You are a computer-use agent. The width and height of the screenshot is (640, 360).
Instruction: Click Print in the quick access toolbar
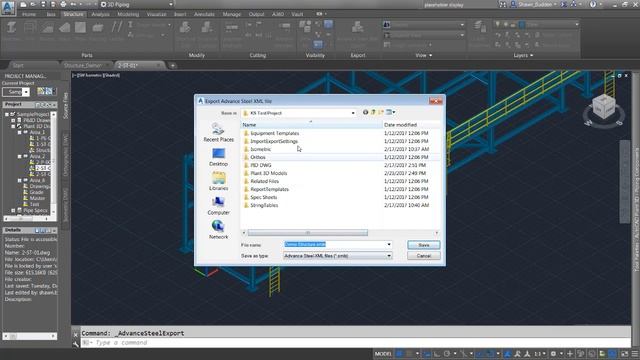[x=63, y=4]
